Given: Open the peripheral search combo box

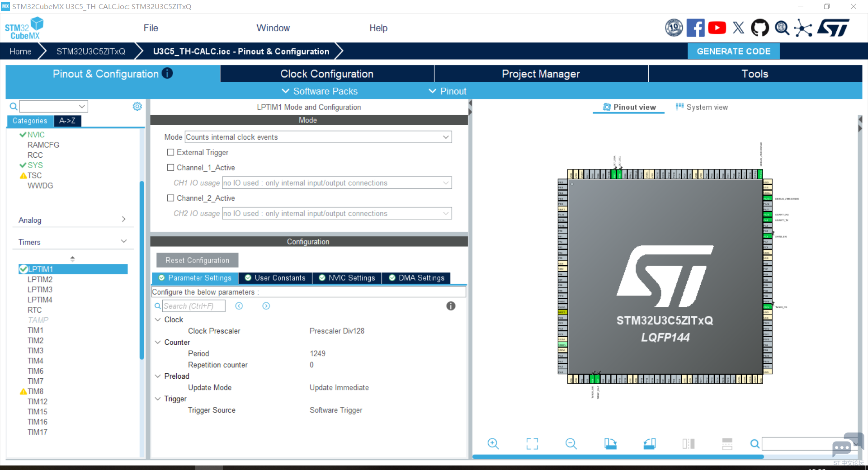Looking at the screenshot, I should 53,106.
